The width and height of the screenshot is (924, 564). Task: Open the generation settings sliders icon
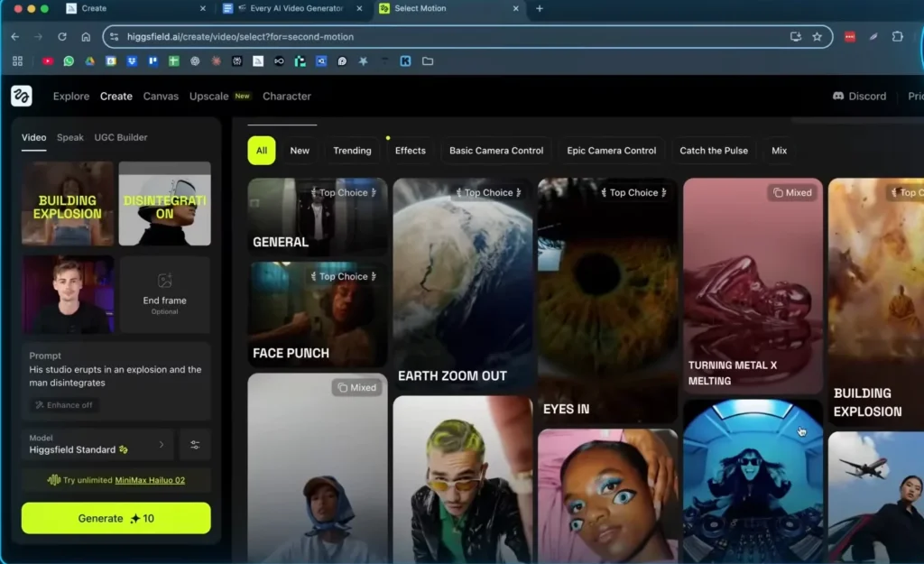tap(195, 445)
